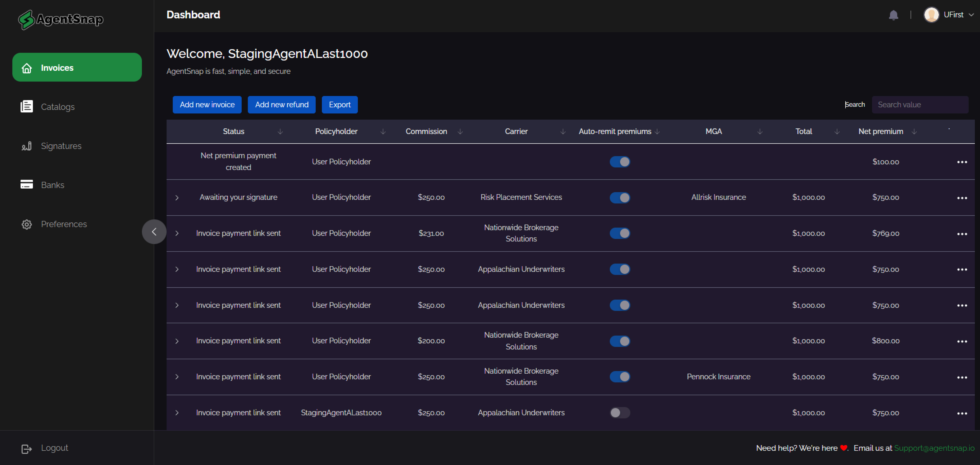Click the Invoices home icon
This screenshot has height=465, width=980.
pos(27,68)
